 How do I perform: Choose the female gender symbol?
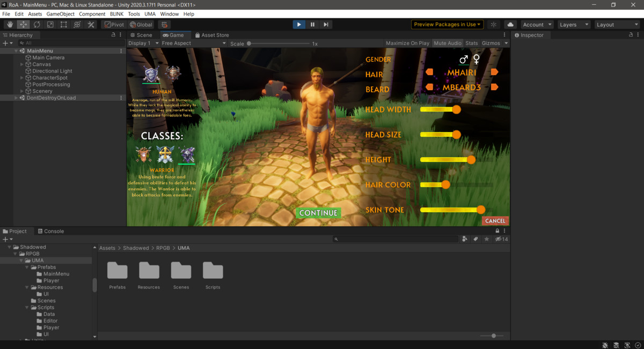(x=475, y=59)
